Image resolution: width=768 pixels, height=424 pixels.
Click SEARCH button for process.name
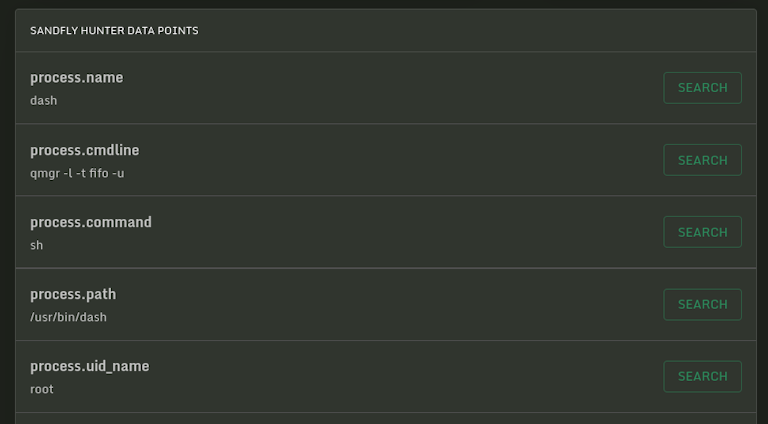tap(702, 88)
